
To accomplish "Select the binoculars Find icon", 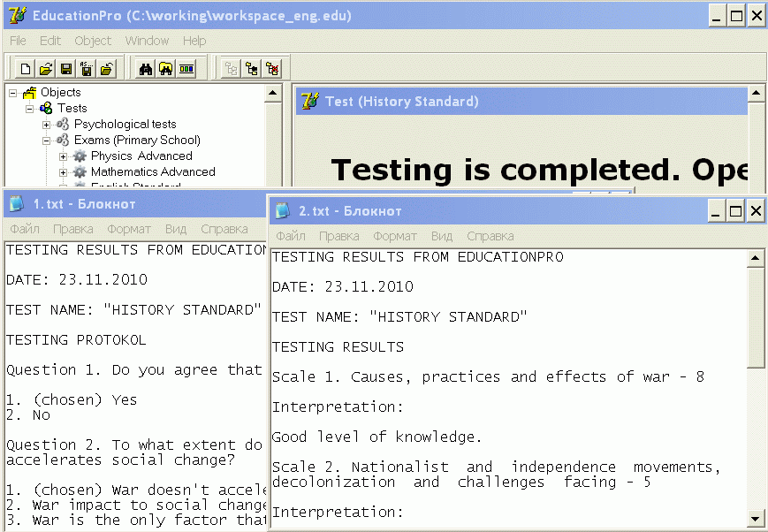I will tap(146, 68).
